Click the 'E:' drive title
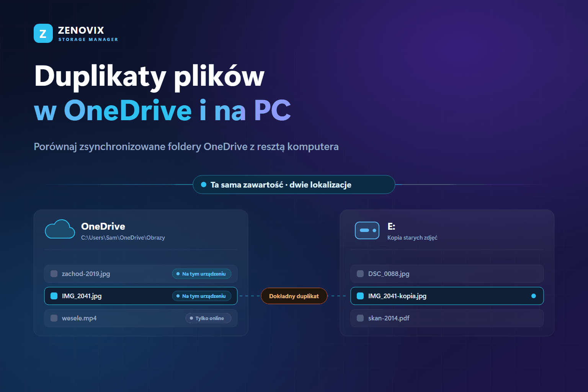The width and height of the screenshot is (588, 392). point(391,226)
